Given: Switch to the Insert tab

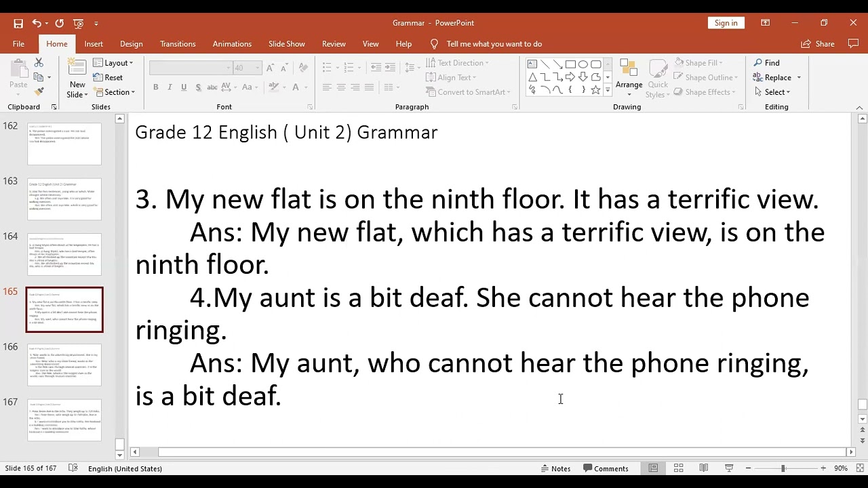Looking at the screenshot, I should coord(94,44).
